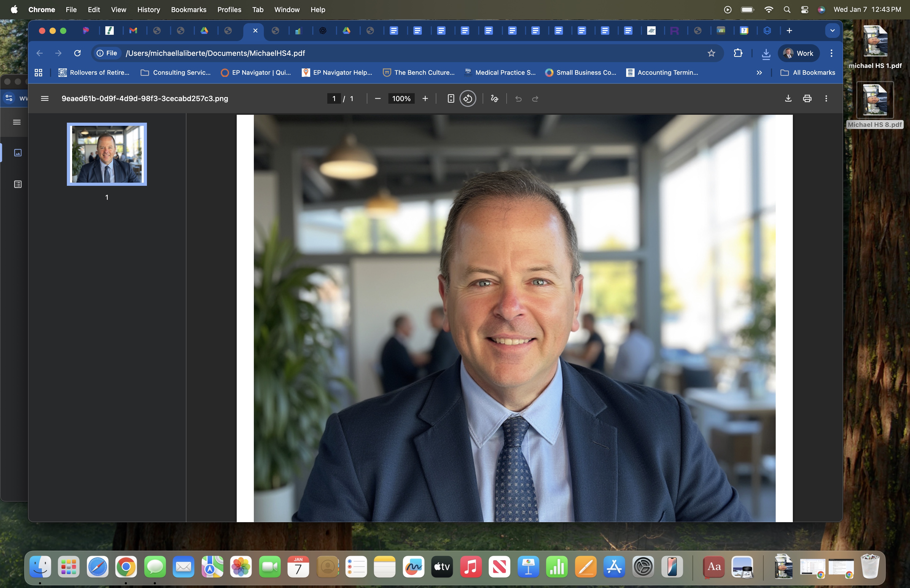The image size is (910, 588).
Task: Rotate the PDF counterclockwise
Action: (468, 98)
